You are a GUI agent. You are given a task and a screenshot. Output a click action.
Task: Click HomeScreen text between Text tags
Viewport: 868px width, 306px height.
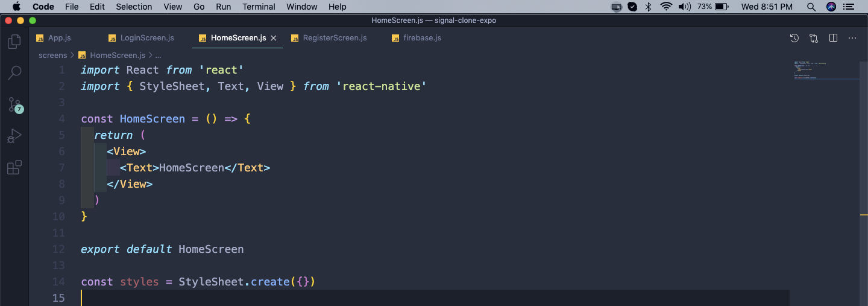pos(192,168)
